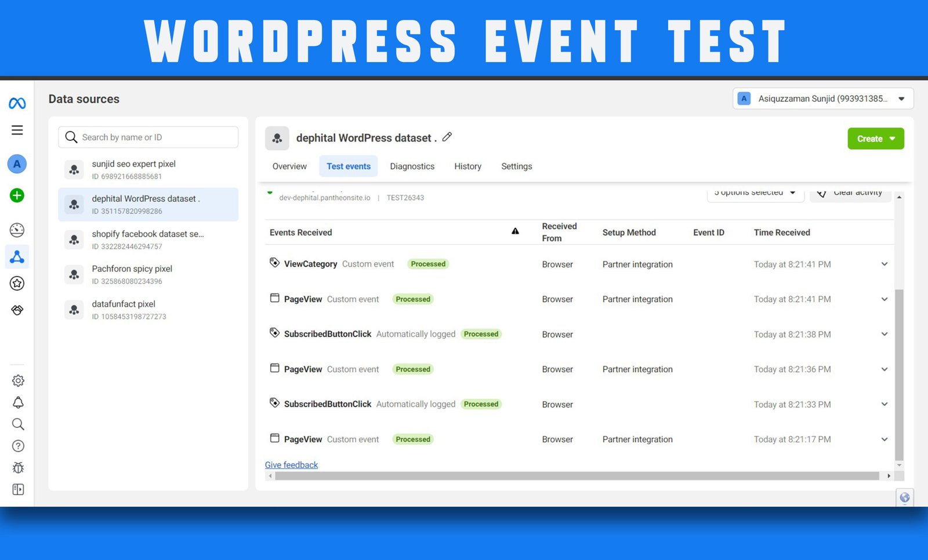Click the page icon of PageView at 8:21:36 PM
The image size is (928, 560).
pyautogui.click(x=274, y=368)
